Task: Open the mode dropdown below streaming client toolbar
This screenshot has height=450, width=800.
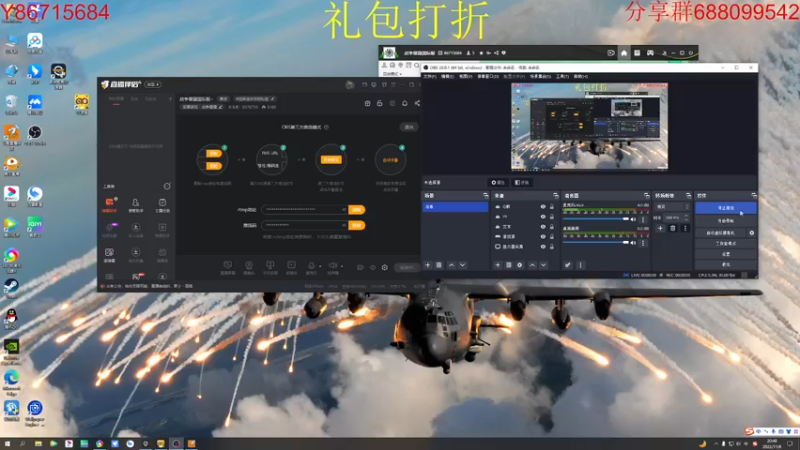Action: tap(392, 74)
